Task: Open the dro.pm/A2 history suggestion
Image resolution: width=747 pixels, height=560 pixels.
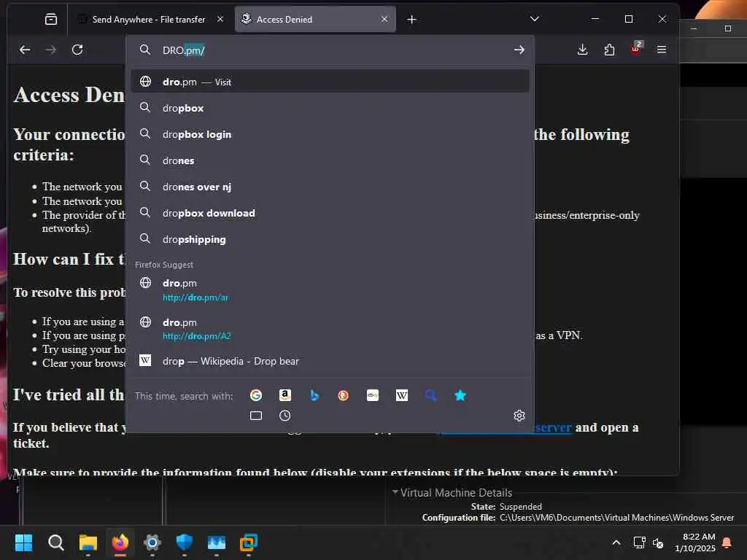Action: coord(330,329)
